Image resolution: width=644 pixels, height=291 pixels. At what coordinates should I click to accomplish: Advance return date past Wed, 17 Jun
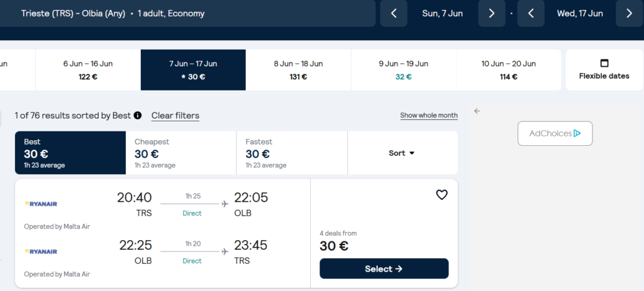[x=629, y=14]
